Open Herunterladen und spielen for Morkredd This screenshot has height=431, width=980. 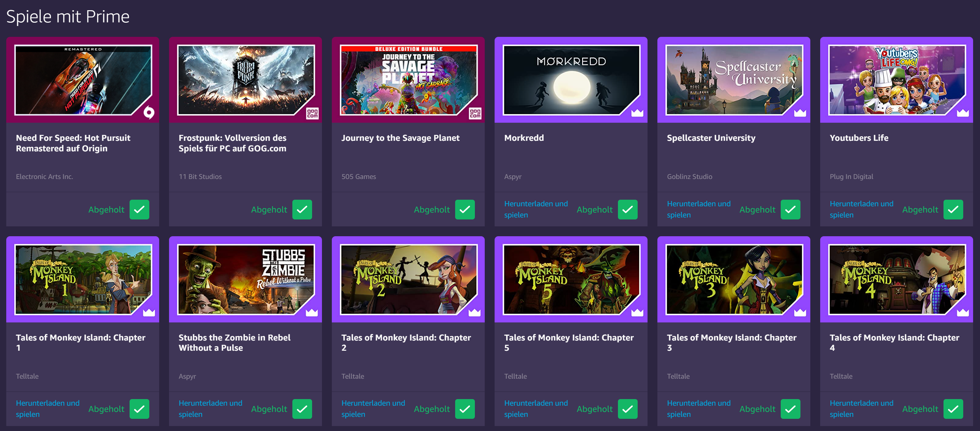tap(536, 209)
